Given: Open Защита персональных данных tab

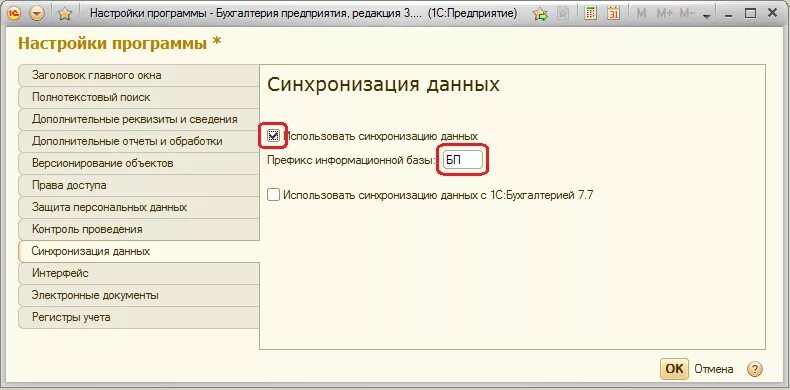Looking at the screenshot, I should pos(139,207).
